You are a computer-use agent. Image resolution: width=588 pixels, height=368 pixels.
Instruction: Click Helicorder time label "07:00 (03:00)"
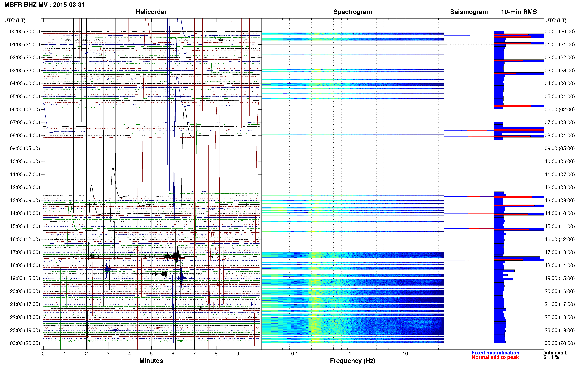coord(25,122)
